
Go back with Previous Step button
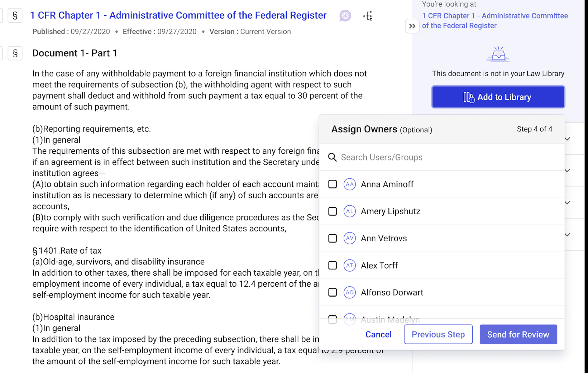click(x=438, y=334)
